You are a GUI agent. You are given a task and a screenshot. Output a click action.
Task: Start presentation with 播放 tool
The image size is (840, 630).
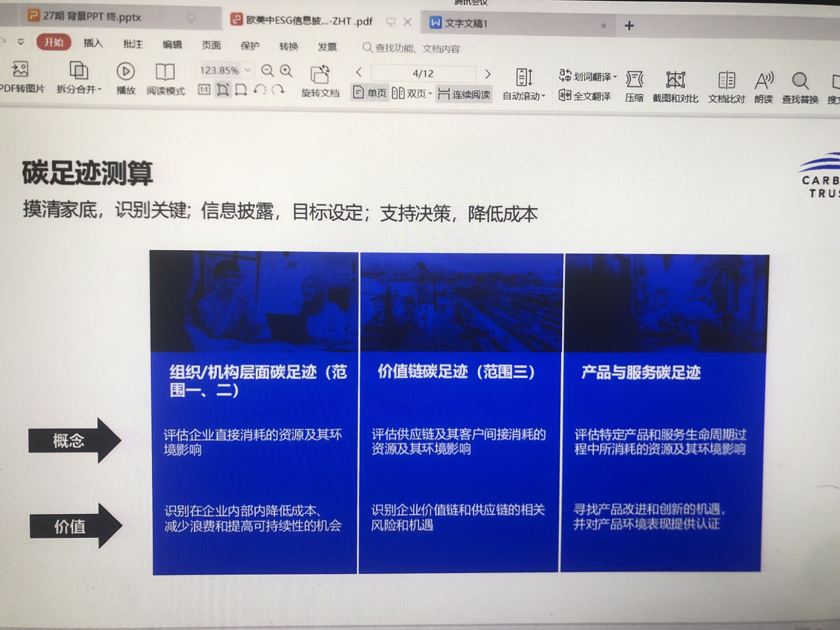pos(126,81)
